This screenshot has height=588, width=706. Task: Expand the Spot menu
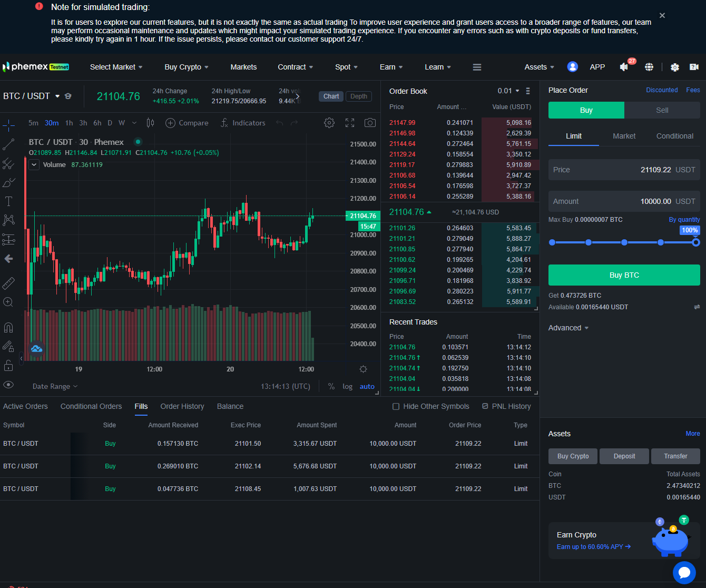tap(347, 67)
